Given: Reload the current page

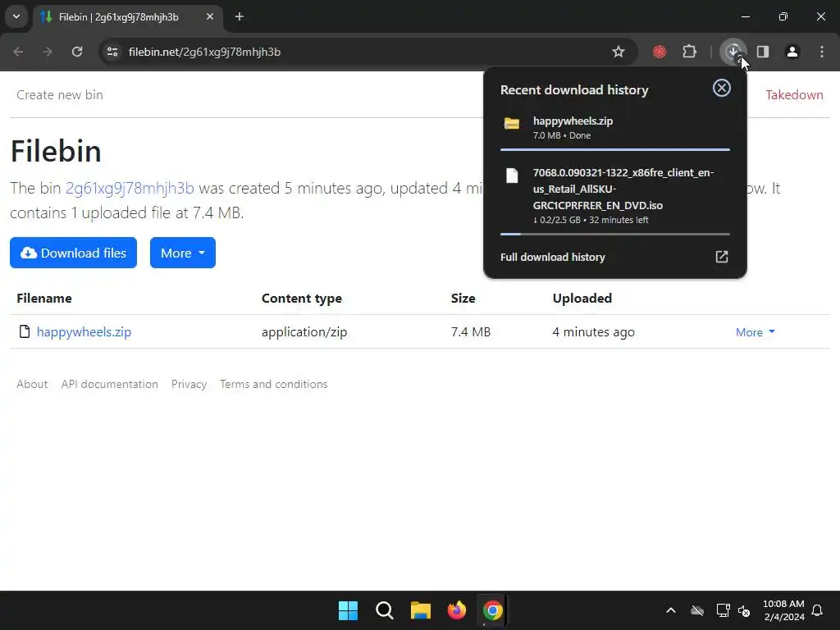Looking at the screenshot, I should tap(77, 52).
